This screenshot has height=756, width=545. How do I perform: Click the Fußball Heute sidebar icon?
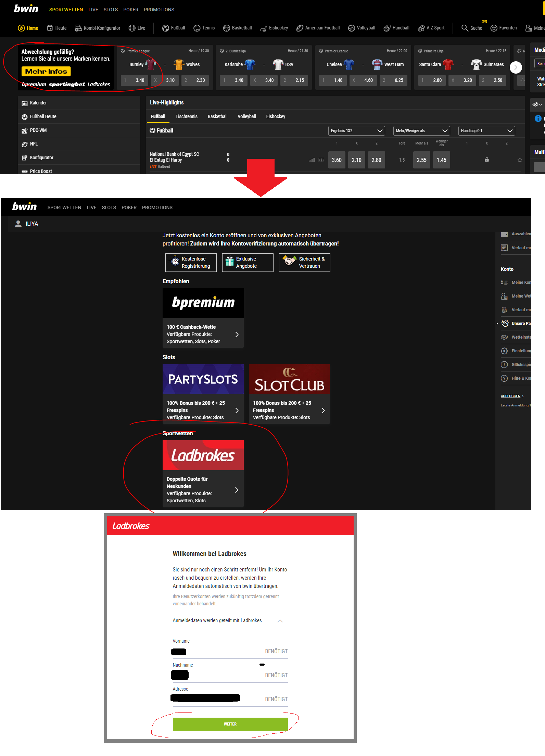coord(25,117)
